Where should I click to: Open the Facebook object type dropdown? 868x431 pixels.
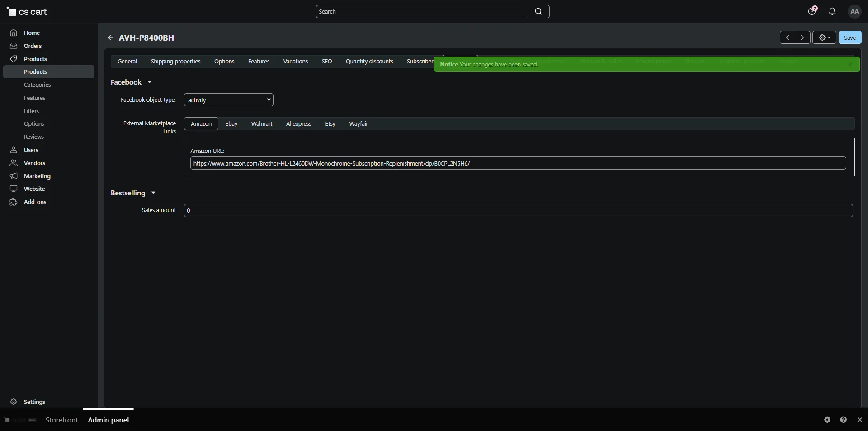tap(228, 100)
